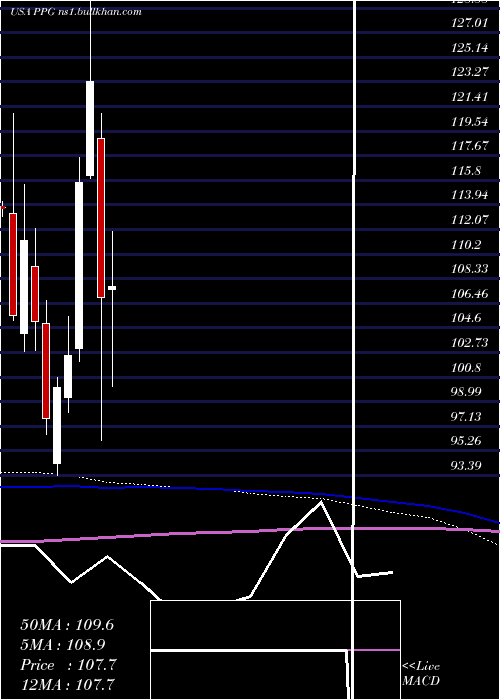Click the 123.27 price axis label
This screenshot has height=700, width=500.
coord(469,72)
